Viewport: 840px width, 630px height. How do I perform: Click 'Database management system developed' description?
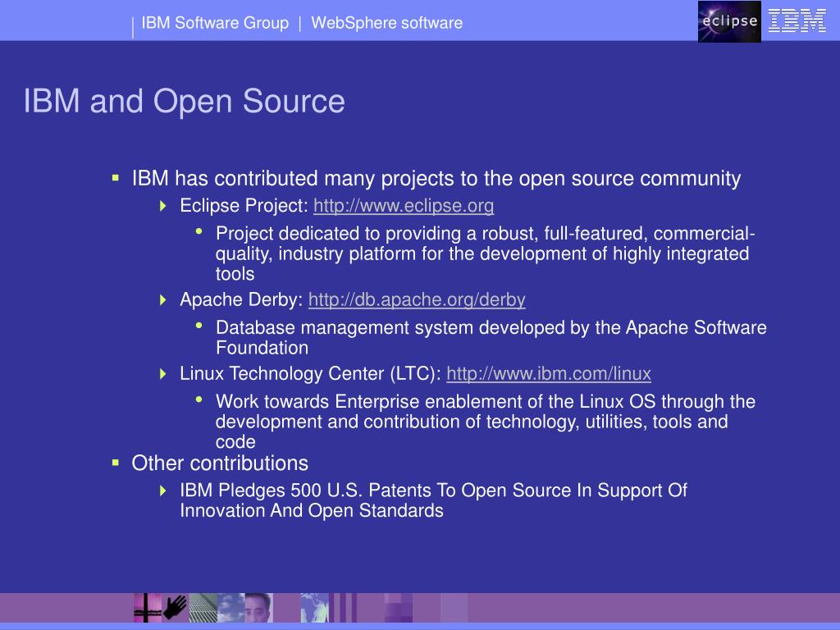(491, 337)
